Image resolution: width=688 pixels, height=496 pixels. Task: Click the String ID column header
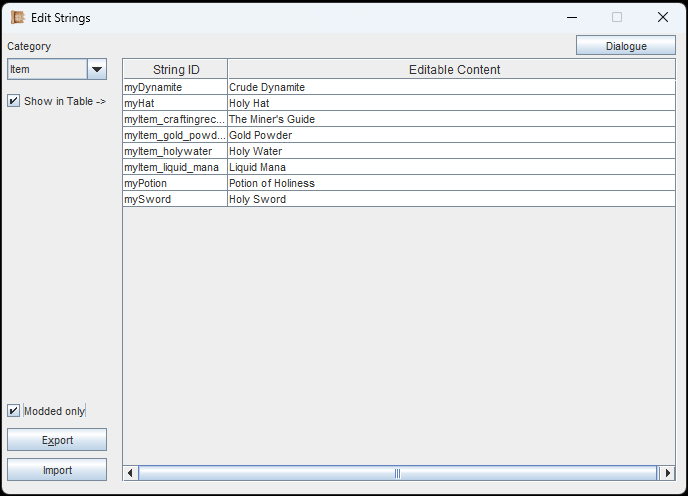(175, 70)
